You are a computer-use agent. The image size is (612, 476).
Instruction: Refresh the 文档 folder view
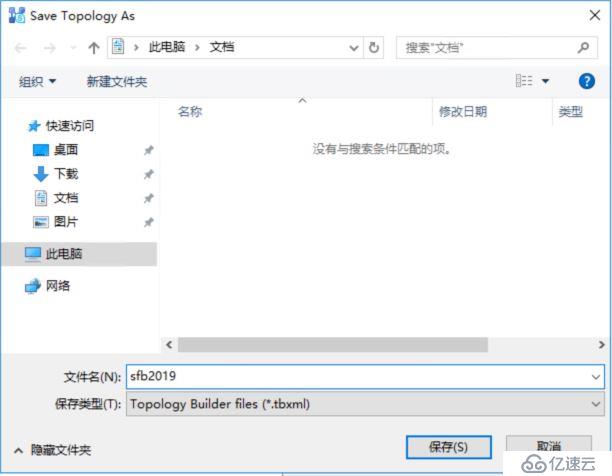pos(374,48)
